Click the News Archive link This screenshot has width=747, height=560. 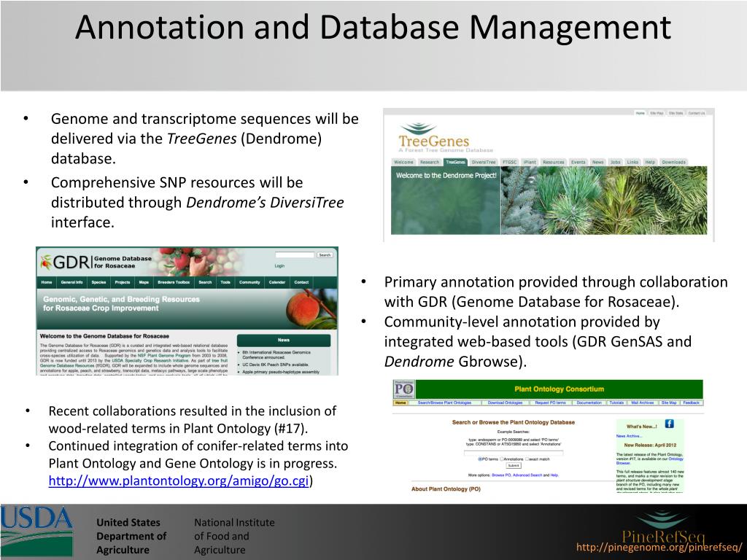pos(629,436)
